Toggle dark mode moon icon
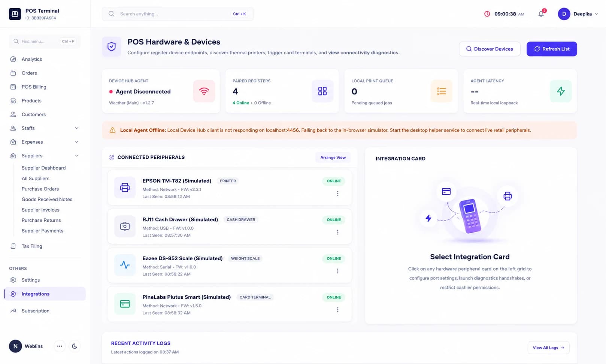 [75, 346]
